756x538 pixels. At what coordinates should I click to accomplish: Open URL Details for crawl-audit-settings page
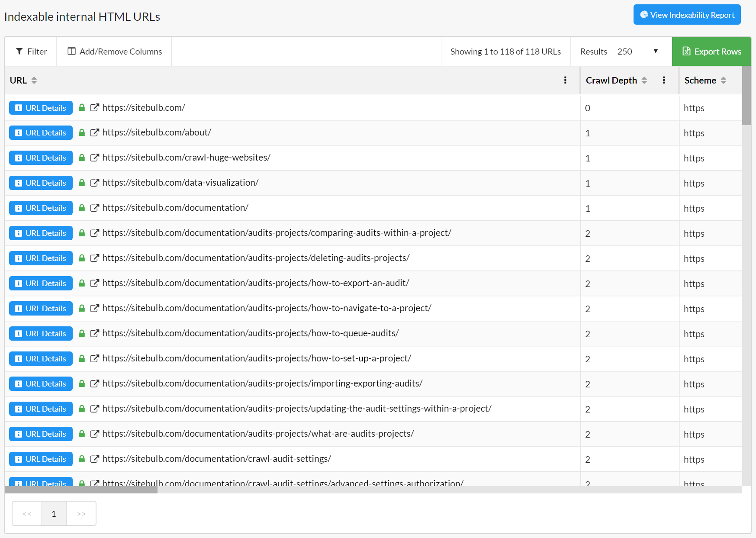coord(41,459)
